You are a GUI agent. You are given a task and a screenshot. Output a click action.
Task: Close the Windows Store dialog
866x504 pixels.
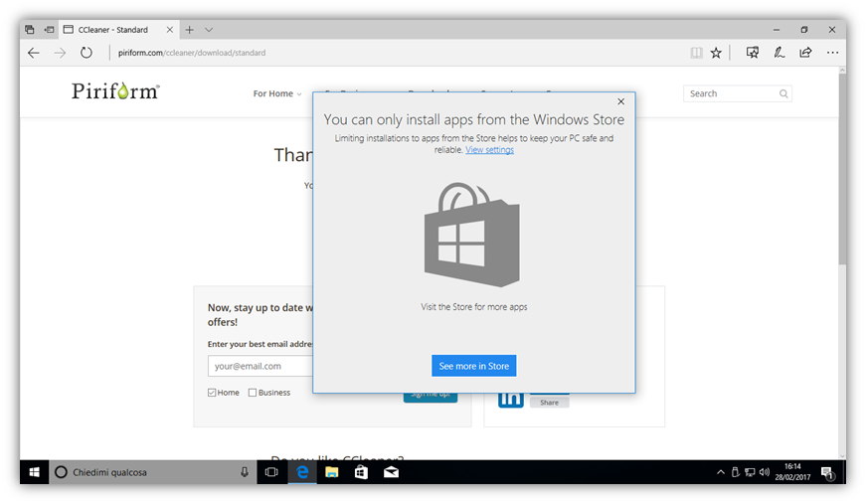pyautogui.click(x=620, y=101)
